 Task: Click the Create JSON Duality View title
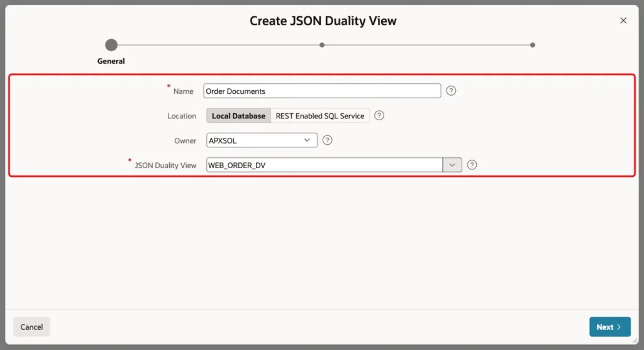[323, 21]
